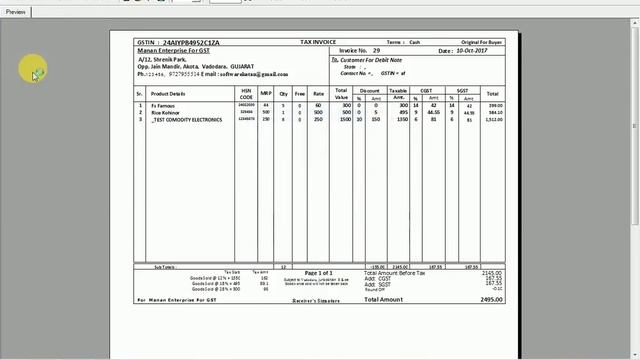Click 'Customer For Debit Note' recipient text
This screenshot has height=360, width=640.
371,60
